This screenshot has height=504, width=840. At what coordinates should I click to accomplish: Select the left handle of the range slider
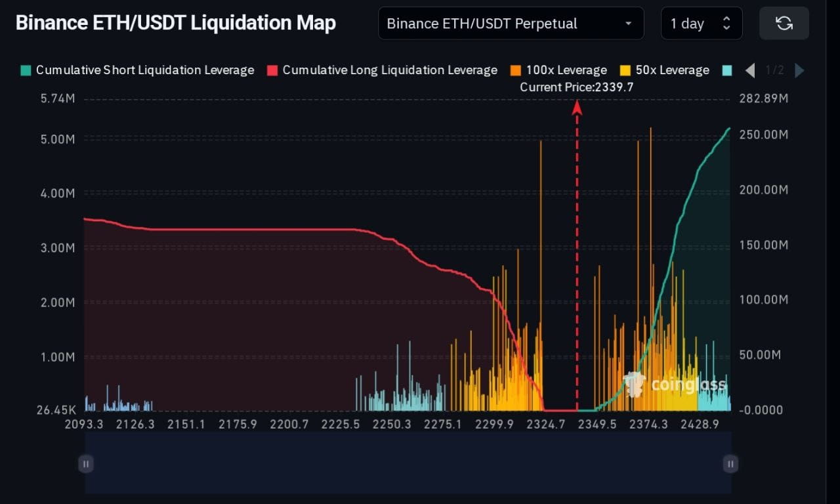pyautogui.click(x=85, y=463)
